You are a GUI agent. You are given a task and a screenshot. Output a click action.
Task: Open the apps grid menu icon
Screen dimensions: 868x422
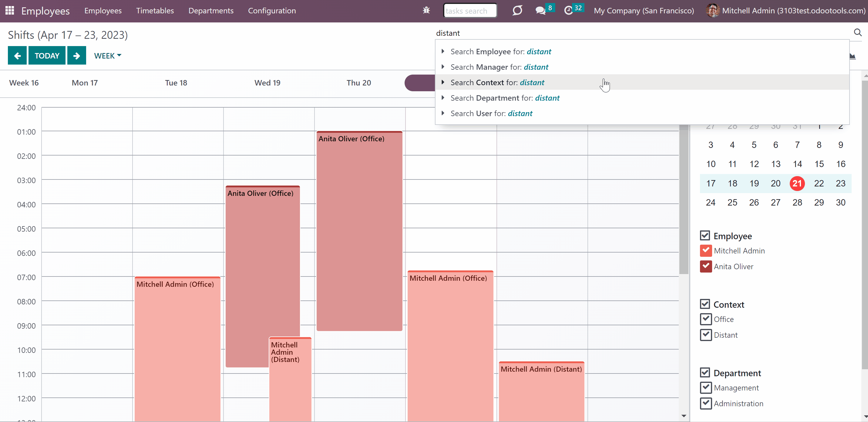10,10
